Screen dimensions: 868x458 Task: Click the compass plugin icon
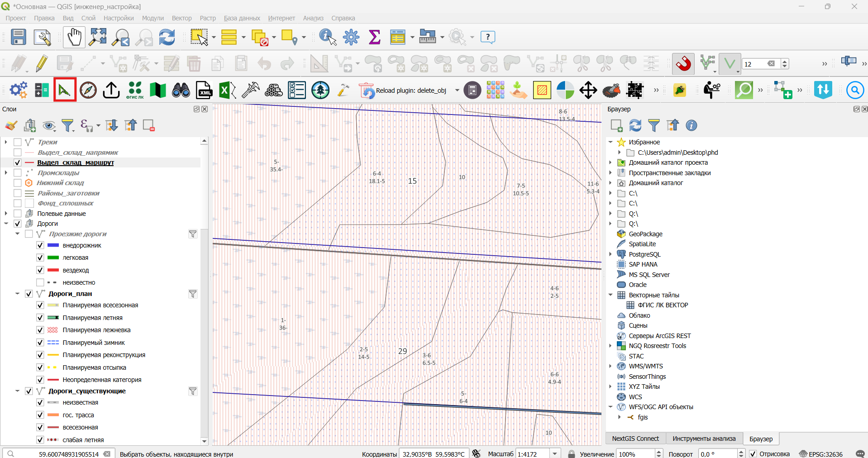(x=88, y=91)
